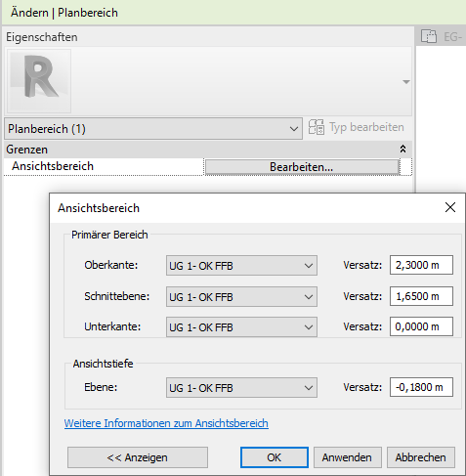
Task: Collapse the Grenzen section chevron
Action: coord(402,150)
